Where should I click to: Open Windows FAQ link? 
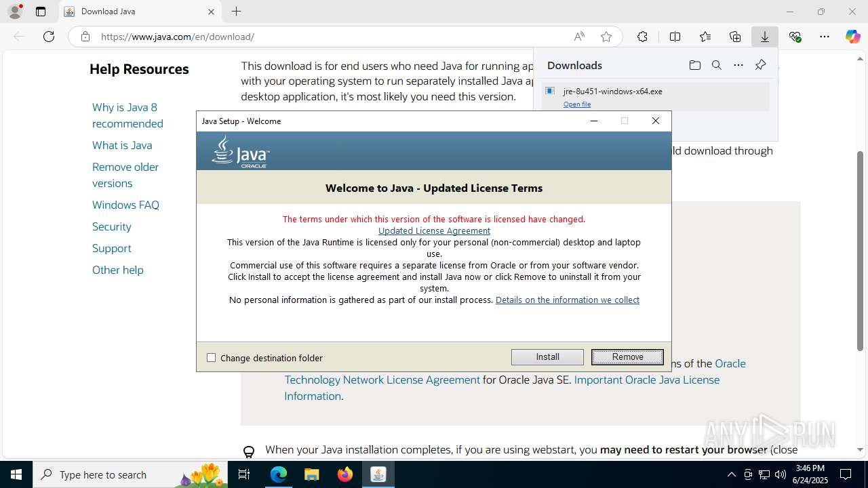coord(125,205)
